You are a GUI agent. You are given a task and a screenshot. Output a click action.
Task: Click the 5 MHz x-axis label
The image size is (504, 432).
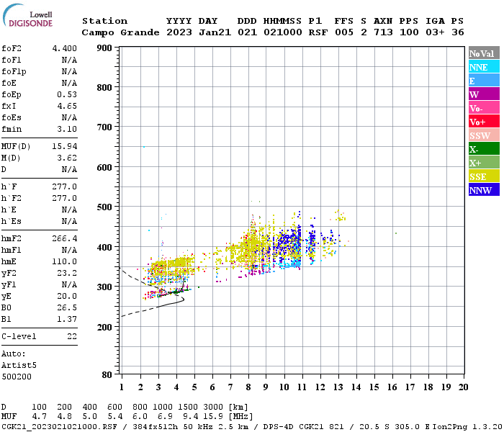pos(194,387)
